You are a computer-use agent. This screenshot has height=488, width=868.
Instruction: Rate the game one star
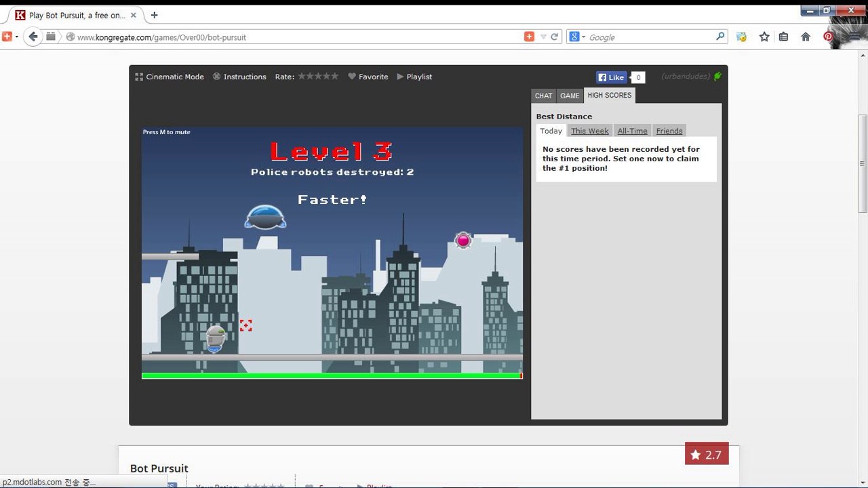point(302,76)
